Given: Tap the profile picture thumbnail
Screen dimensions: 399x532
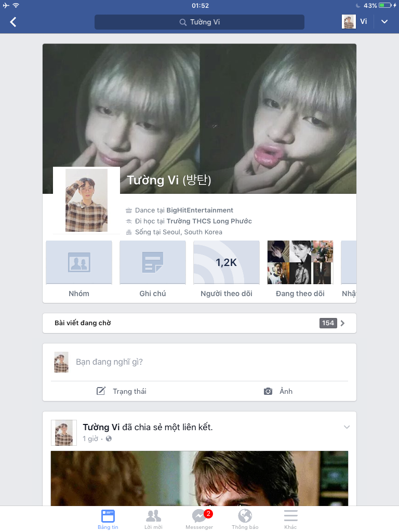Looking at the screenshot, I should (86, 200).
